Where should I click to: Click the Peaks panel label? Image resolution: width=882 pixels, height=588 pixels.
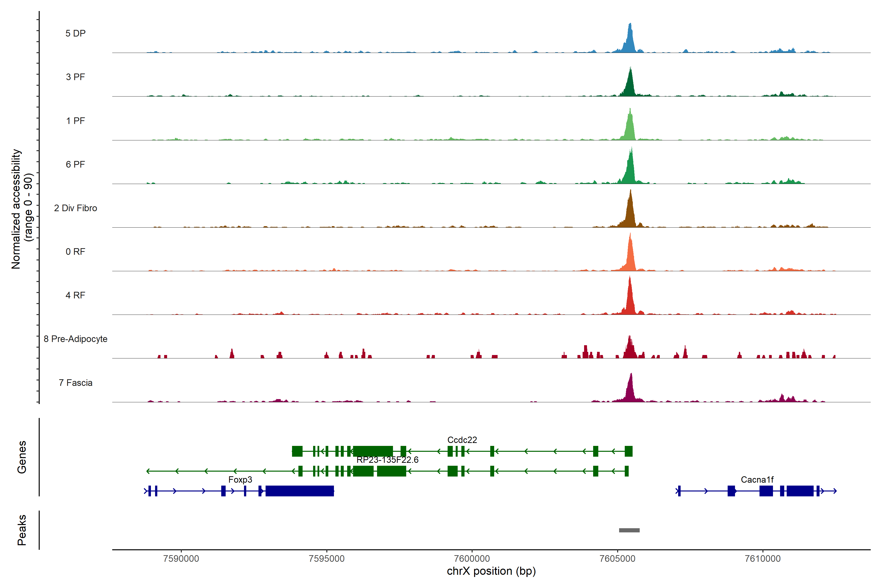(x=22, y=530)
